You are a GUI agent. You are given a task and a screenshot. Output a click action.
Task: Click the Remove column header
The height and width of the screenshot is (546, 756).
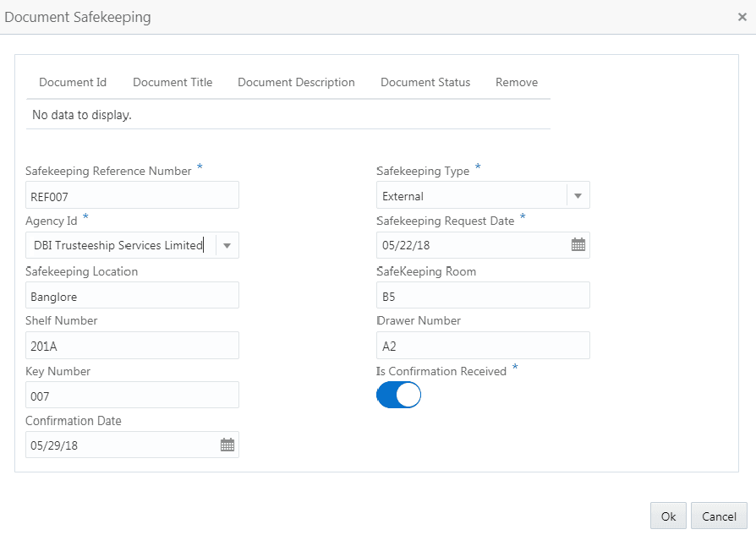click(517, 82)
